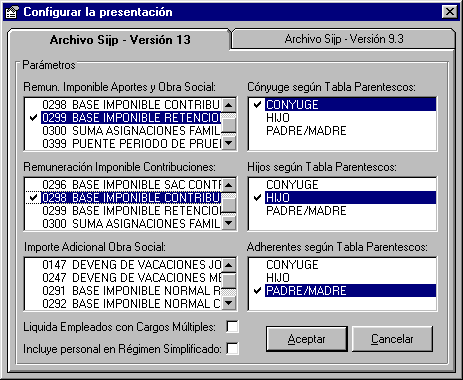
Task: Enable Liquida Empleados con Cargos Múltiples checkbox
Action: click(x=232, y=327)
